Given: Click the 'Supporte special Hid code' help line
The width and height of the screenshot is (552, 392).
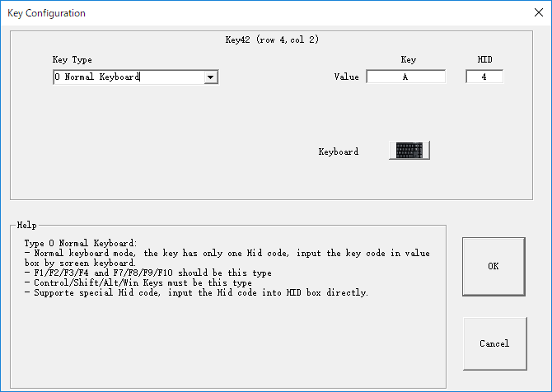Looking at the screenshot, I should pos(196,292).
